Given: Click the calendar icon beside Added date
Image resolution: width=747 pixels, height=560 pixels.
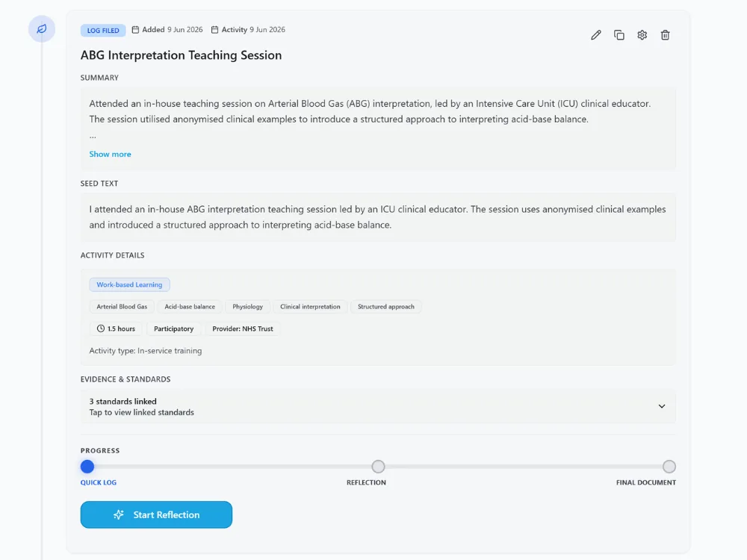Looking at the screenshot, I should pyautogui.click(x=135, y=30).
